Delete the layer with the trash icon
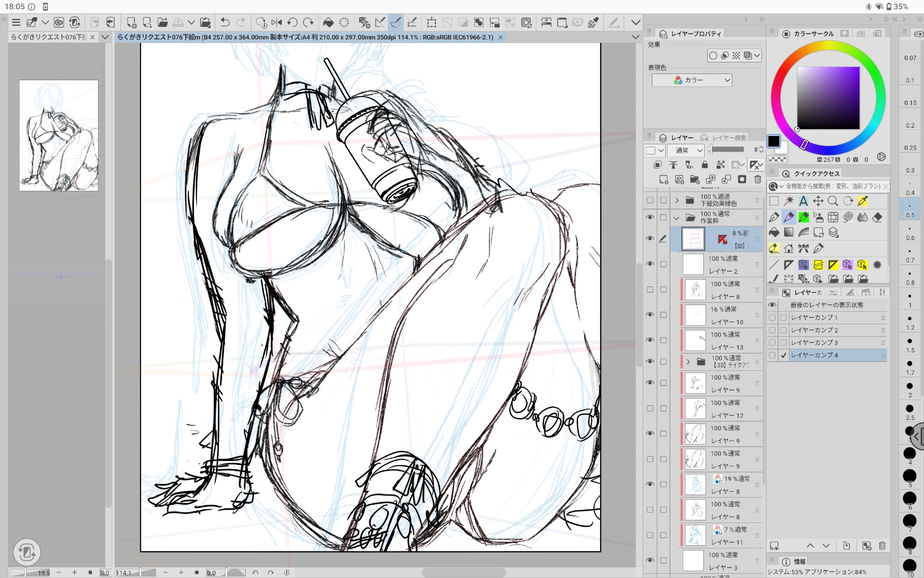Screen dimensions: 924x578 pyautogui.click(x=758, y=179)
